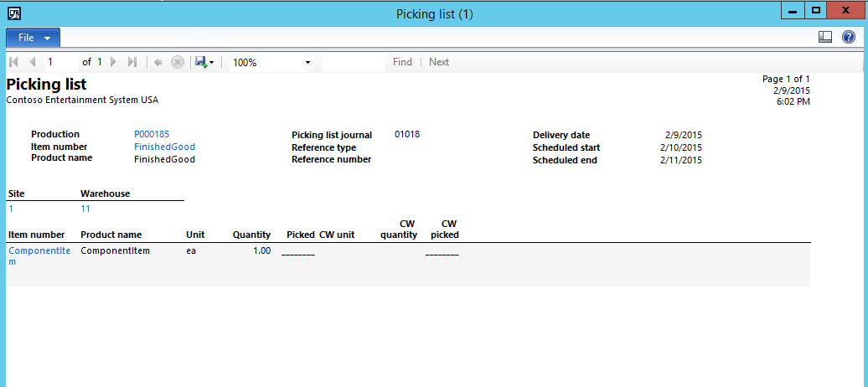
Task: Jump to the last page of report
Action: tap(132, 62)
